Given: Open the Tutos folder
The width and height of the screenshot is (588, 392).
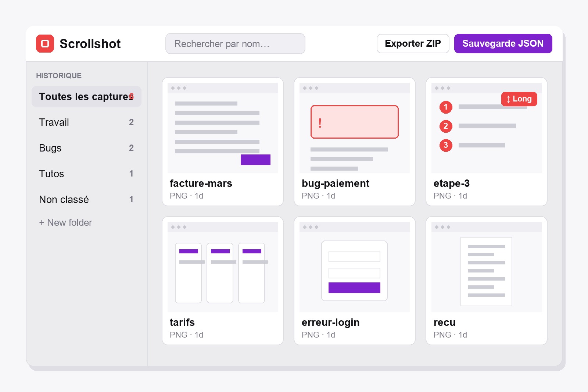Looking at the screenshot, I should click(x=86, y=174).
